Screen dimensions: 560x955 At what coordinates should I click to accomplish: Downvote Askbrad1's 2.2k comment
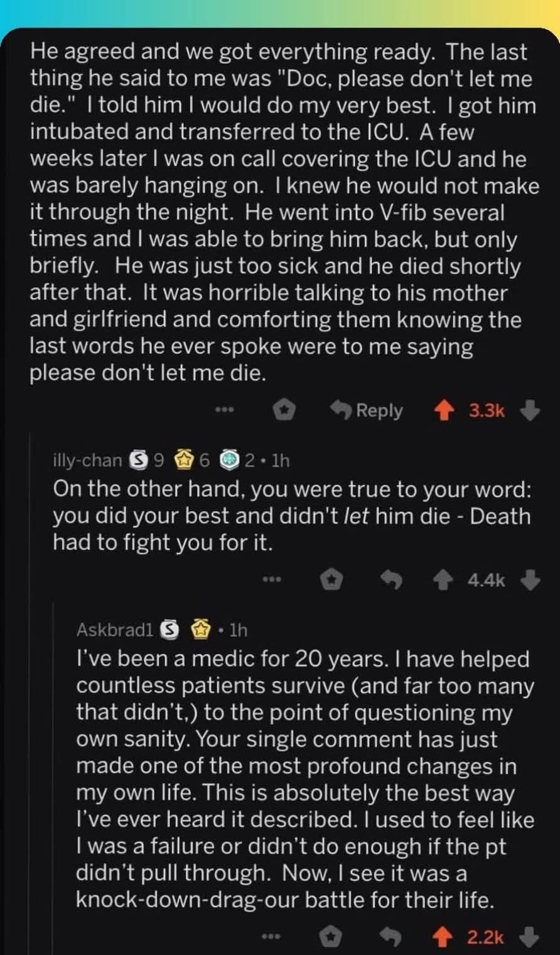(530, 937)
